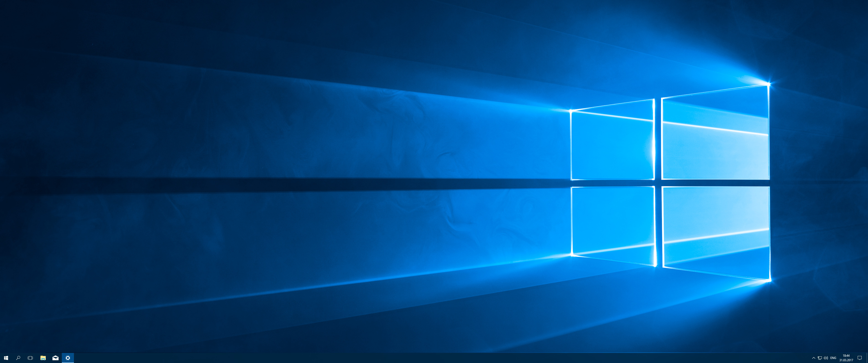868x363 pixels.
Task: Open the network status tray icon
Action: click(x=820, y=358)
